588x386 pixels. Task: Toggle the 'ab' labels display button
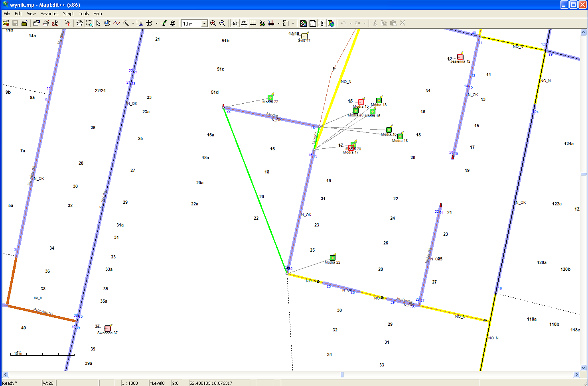pos(235,24)
